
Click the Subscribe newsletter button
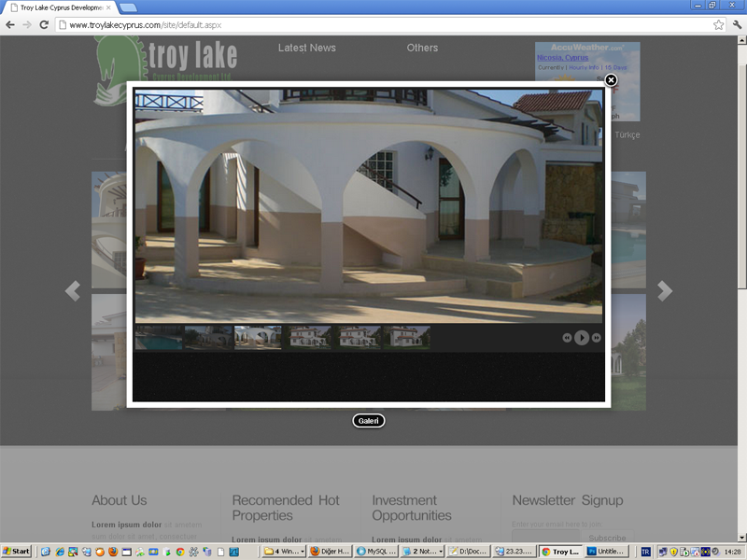point(607,538)
